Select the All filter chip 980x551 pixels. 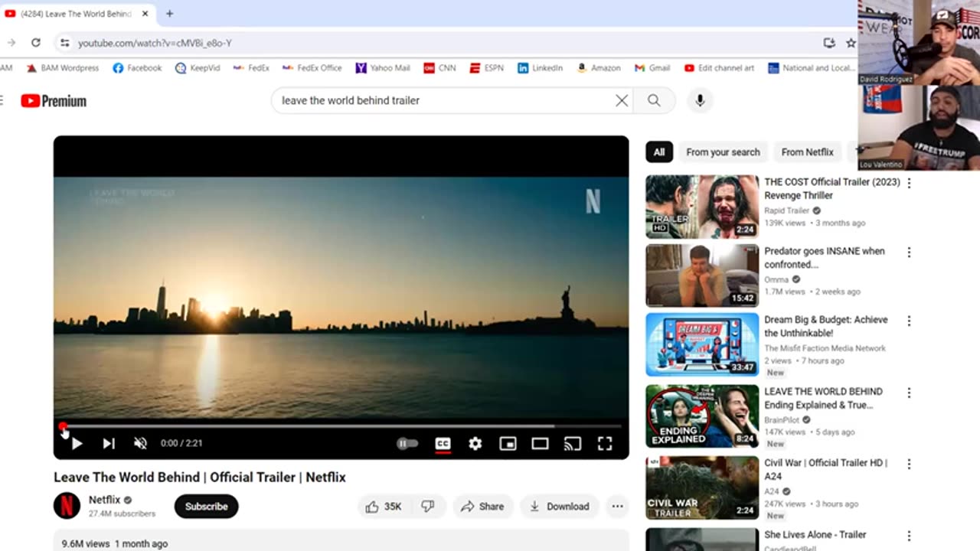pos(659,152)
